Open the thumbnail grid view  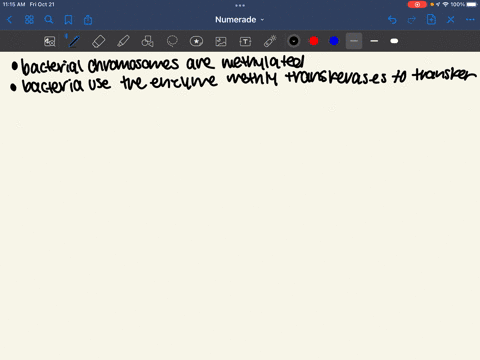[x=29, y=20]
